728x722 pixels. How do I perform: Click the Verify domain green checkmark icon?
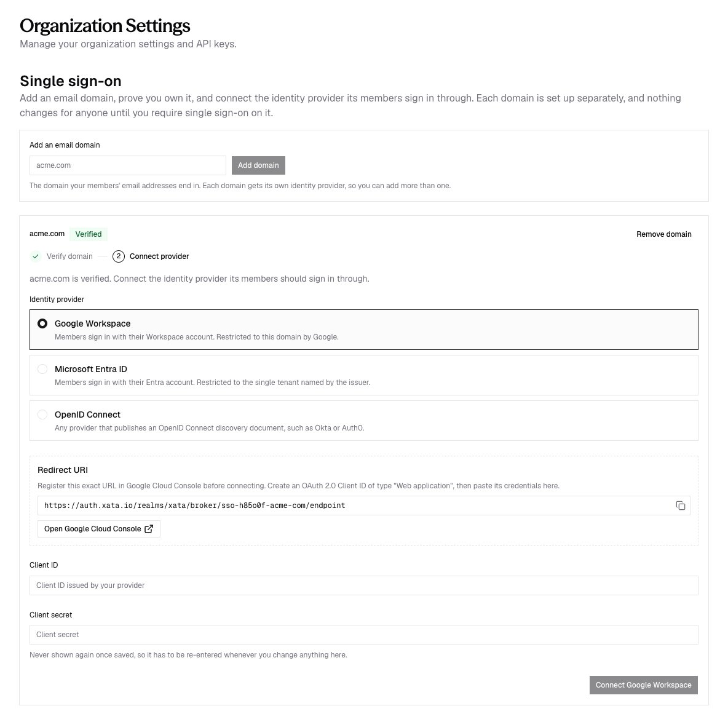click(x=36, y=256)
